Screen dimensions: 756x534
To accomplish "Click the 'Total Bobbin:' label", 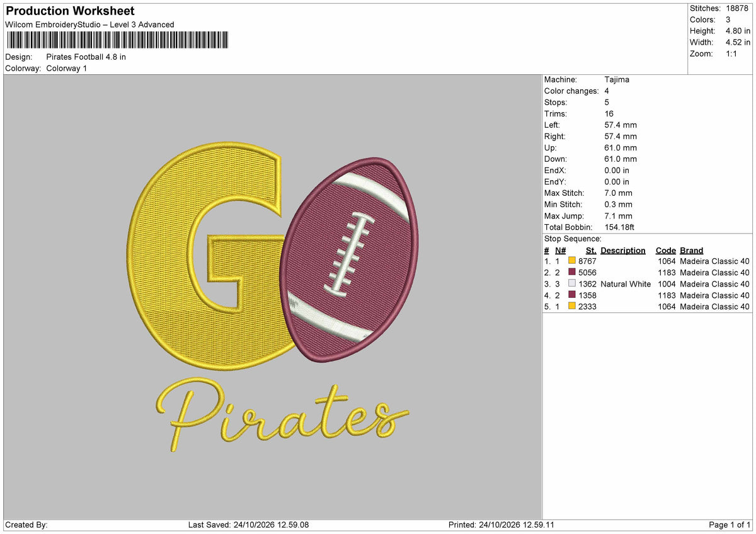I will pos(568,227).
